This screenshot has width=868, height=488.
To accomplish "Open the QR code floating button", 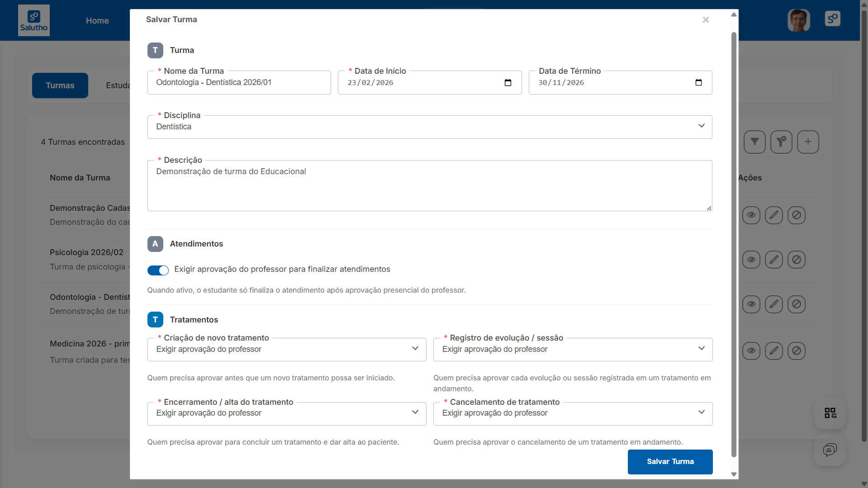I will [x=830, y=413].
